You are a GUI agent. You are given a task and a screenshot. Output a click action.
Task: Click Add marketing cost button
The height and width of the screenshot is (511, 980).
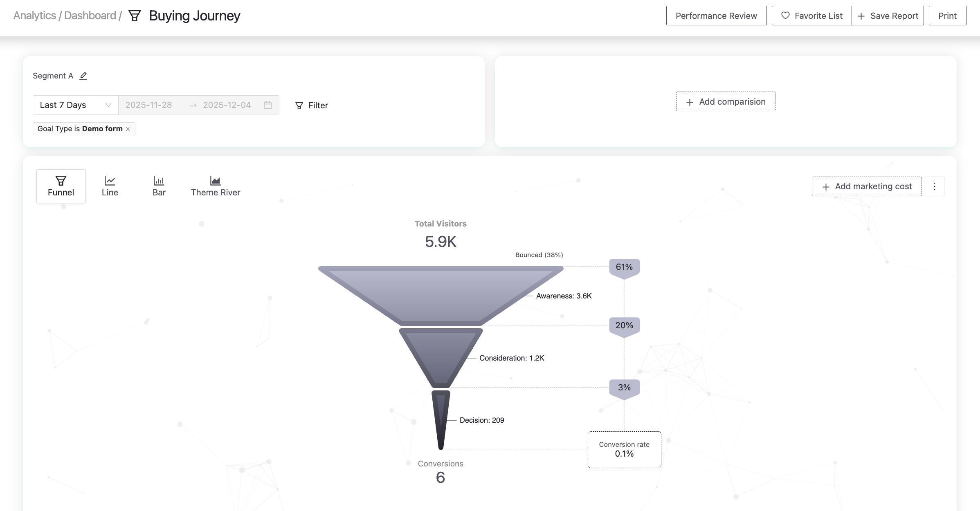866,186
